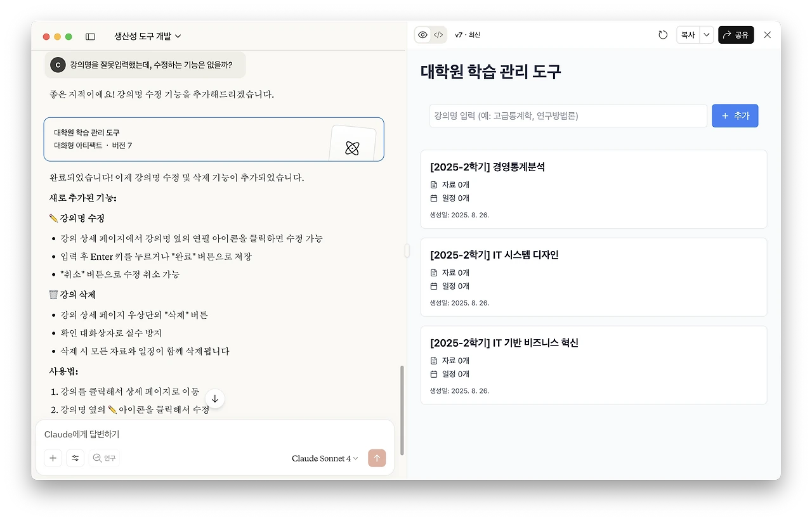812x521 pixels.
Task: Click the calendar icon in IT 기반 비즈니스 혁신 card
Action: 434,374
